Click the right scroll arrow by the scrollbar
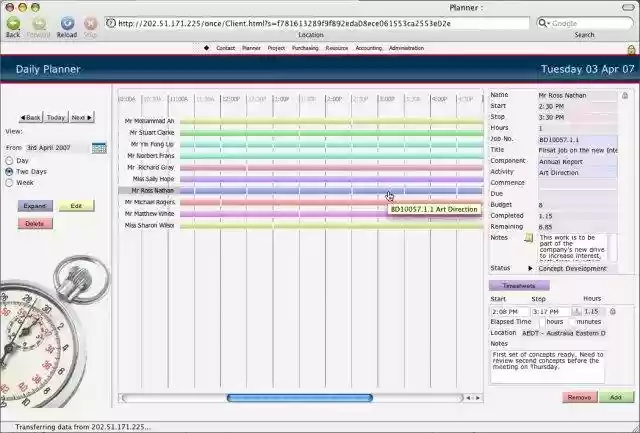 pos(478,397)
